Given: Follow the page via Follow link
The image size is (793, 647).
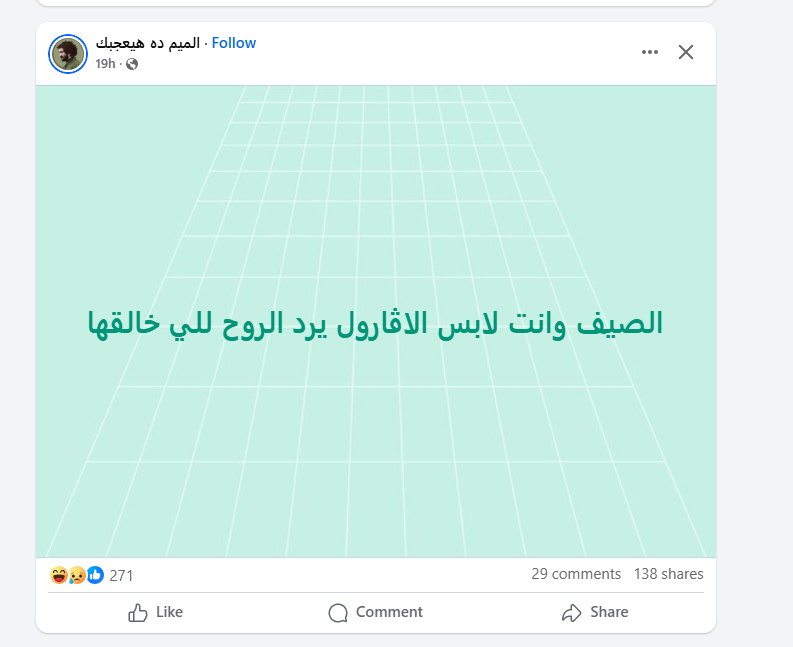Looking at the screenshot, I should (x=234, y=43).
